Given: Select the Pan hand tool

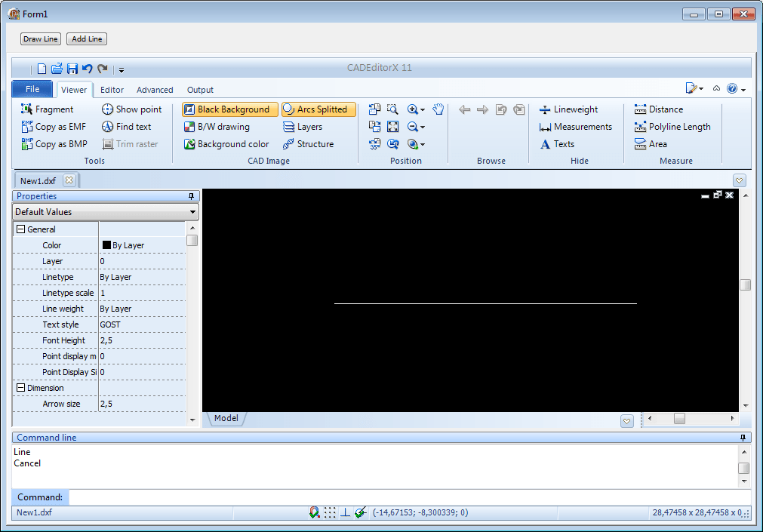Looking at the screenshot, I should click(x=438, y=109).
